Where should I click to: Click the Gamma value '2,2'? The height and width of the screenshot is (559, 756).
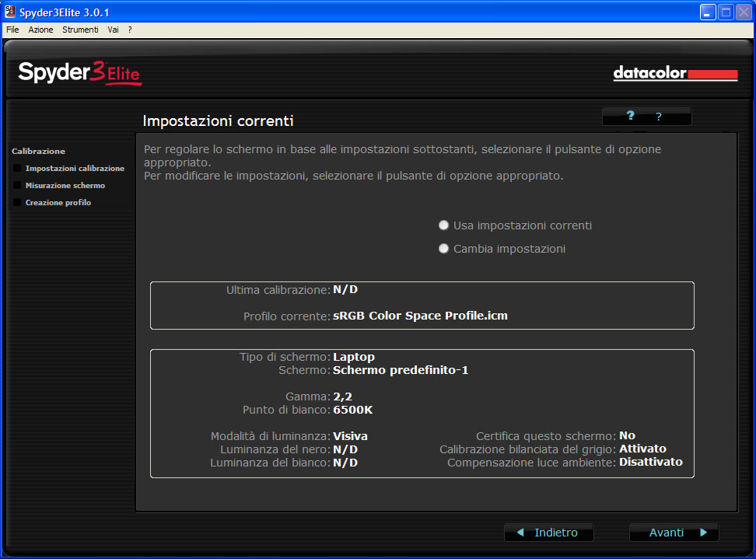342,397
